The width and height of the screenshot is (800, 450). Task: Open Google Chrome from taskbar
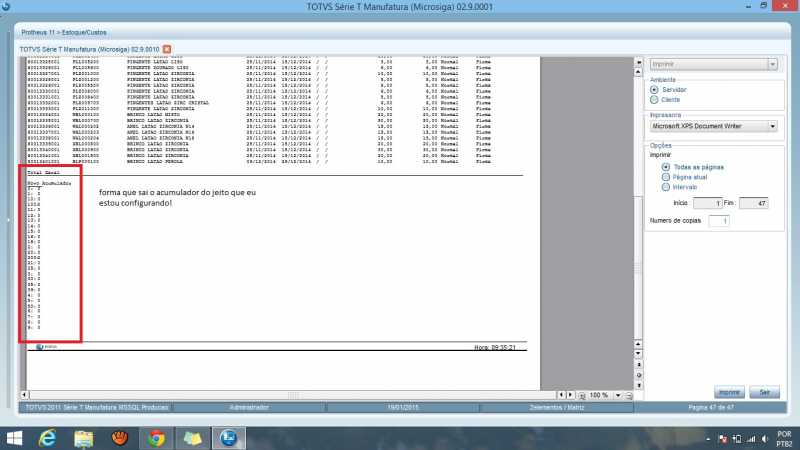156,438
